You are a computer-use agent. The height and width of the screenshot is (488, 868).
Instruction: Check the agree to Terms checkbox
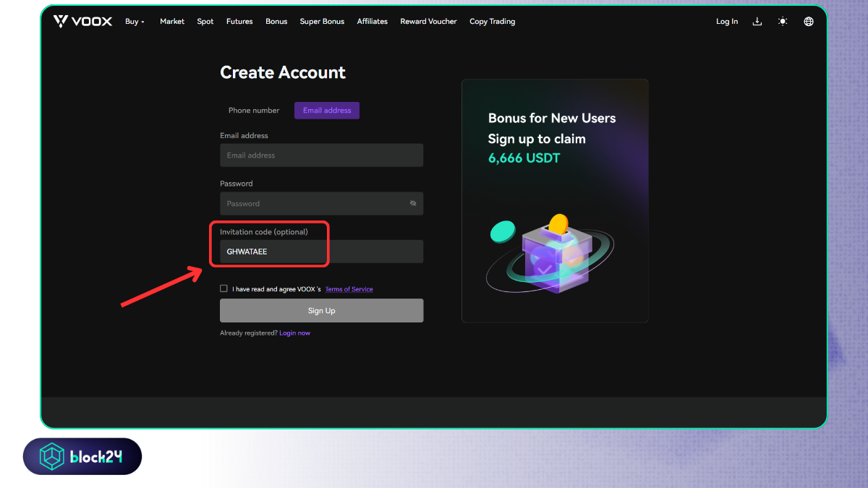(224, 288)
